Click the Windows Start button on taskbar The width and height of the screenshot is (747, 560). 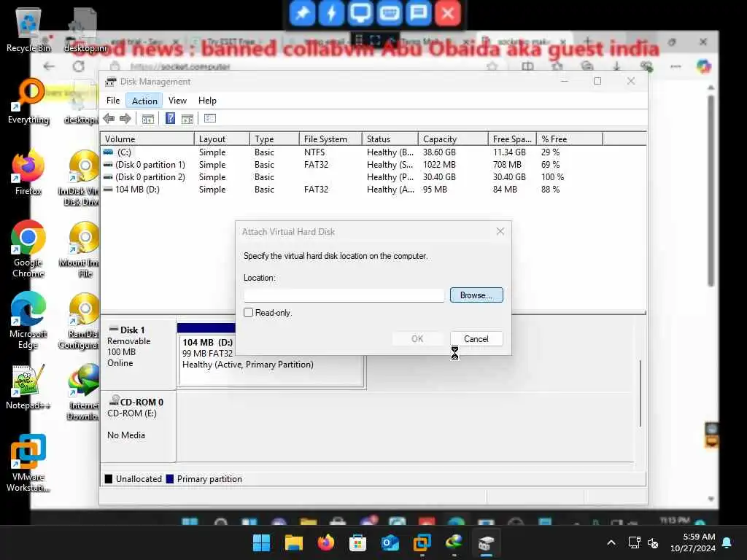coord(261,542)
